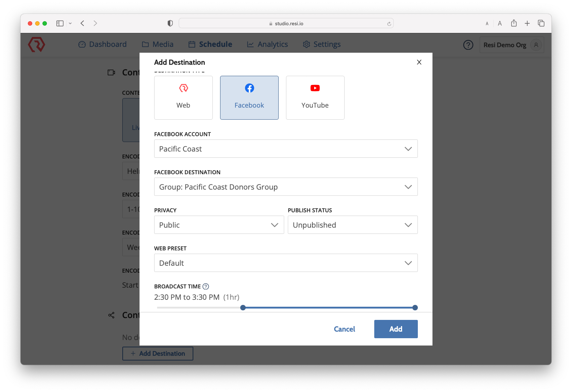
Task: Click the Safari share icon
Action: click(x=514, y=23)
